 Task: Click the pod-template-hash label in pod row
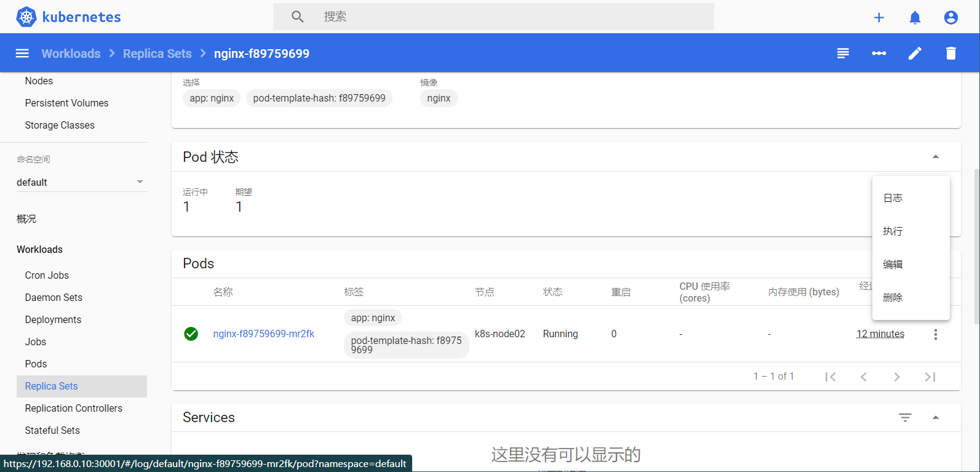(406, 345)
